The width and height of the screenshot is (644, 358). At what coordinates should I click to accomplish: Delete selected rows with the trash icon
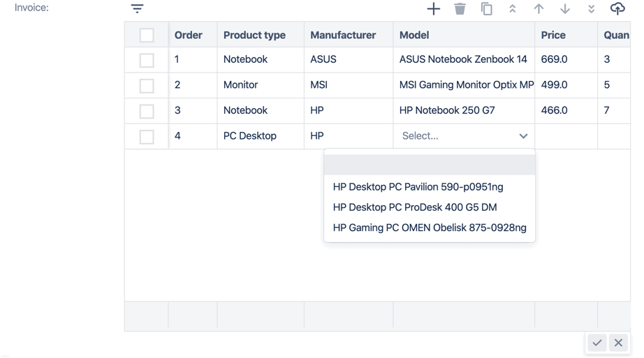tap(460, 8)
